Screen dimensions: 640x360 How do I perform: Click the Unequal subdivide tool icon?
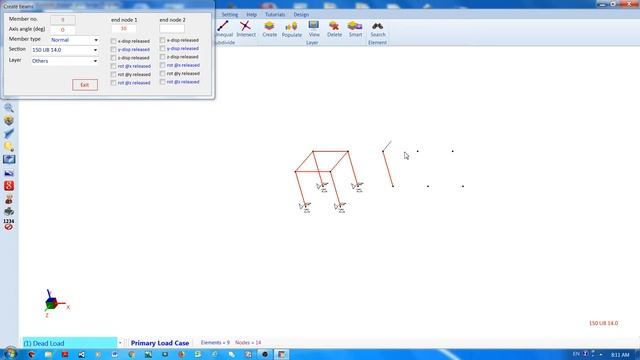[223, 26]
